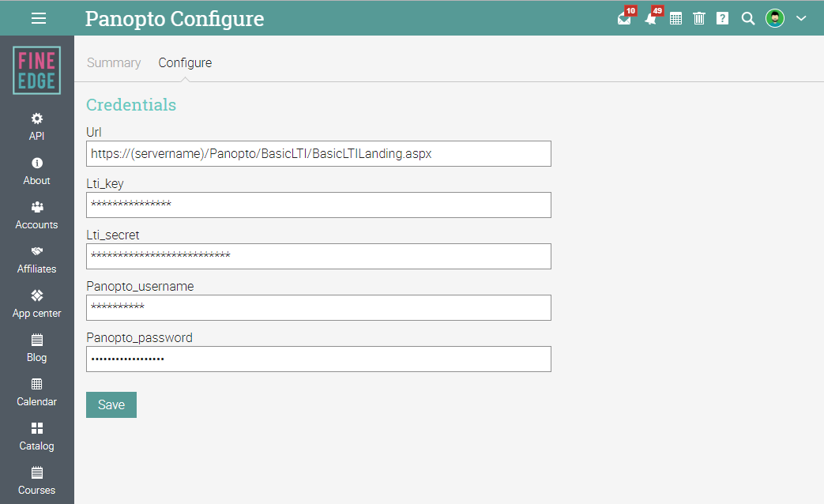Image resolution: width=824 pixels, height=504 pixels.
Task: Open Affiliates in the sidebar
Action: [37, 260]
